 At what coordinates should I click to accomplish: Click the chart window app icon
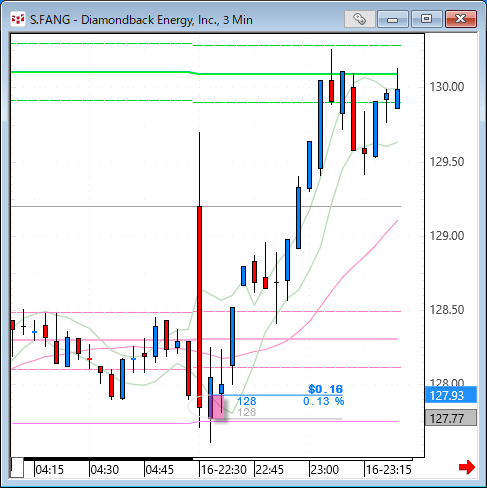[x=18, y=19]
